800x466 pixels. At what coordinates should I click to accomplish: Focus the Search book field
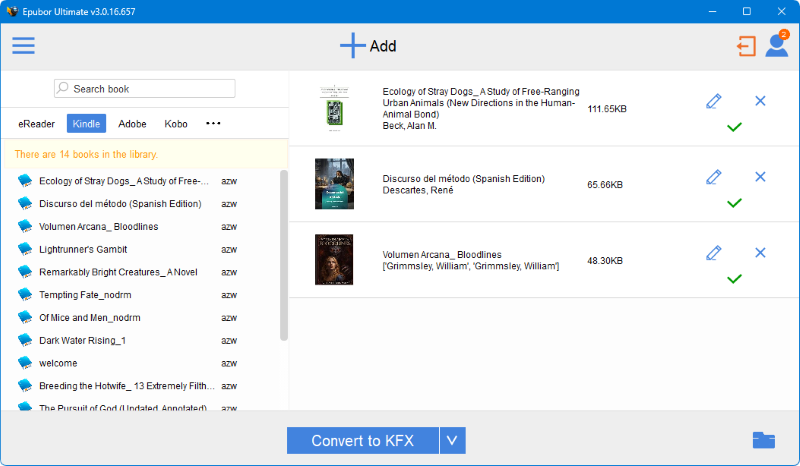[145, 88]
